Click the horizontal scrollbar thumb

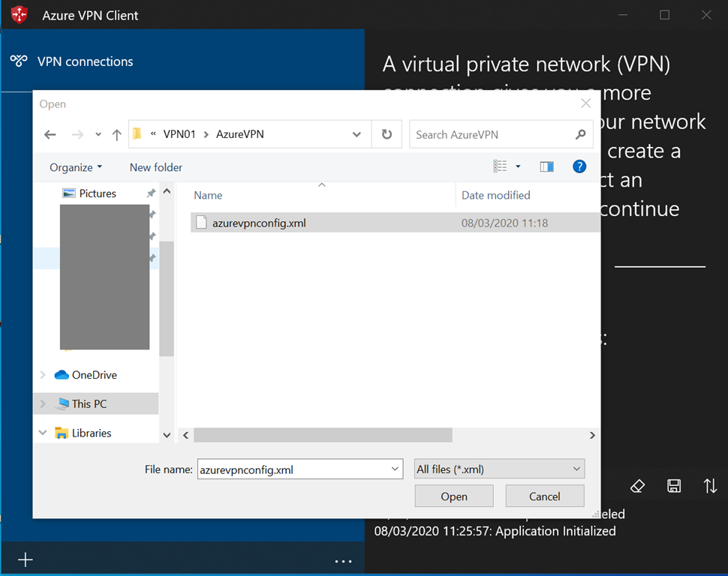click(323, 435)
